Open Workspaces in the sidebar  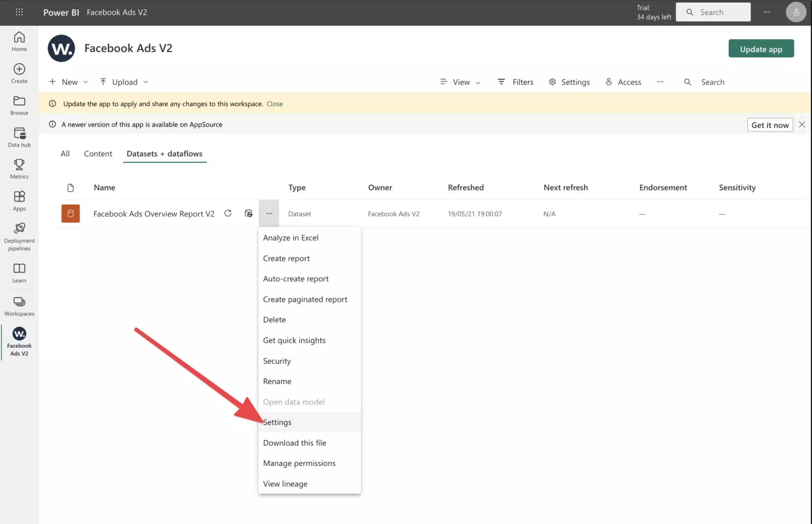click(19, 307)
